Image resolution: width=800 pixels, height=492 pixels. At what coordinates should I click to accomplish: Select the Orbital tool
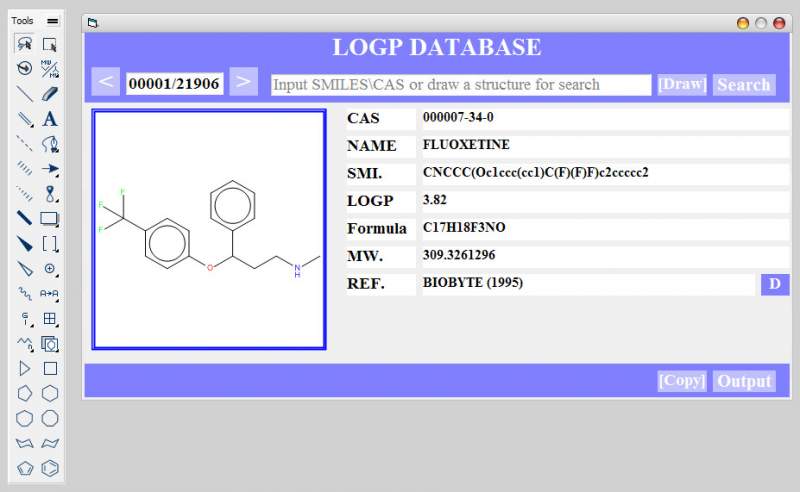point(49,193)
